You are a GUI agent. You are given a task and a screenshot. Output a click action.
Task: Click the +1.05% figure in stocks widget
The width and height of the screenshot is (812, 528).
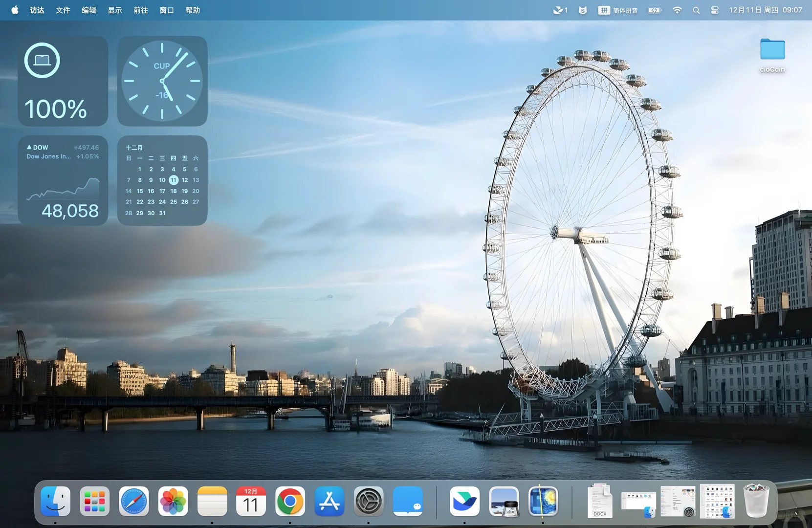pyautogui.click(x=88, y=156)
